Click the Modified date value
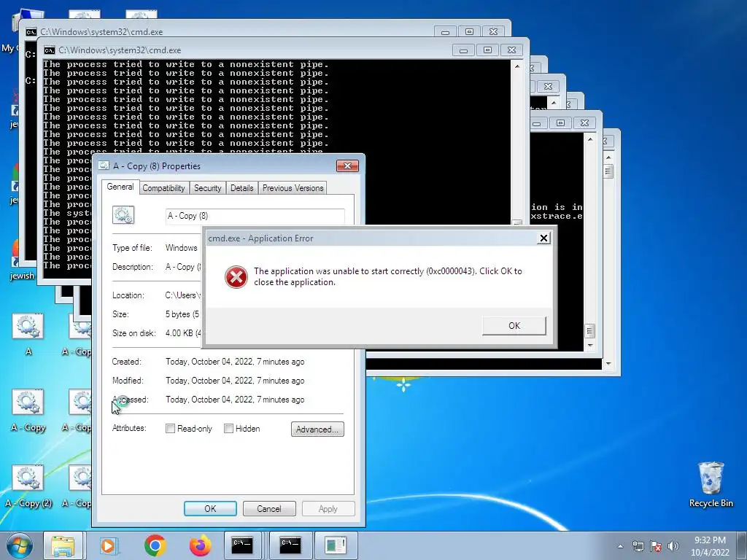747x560 pixels. pyautogui.click(x=235, y=381)
